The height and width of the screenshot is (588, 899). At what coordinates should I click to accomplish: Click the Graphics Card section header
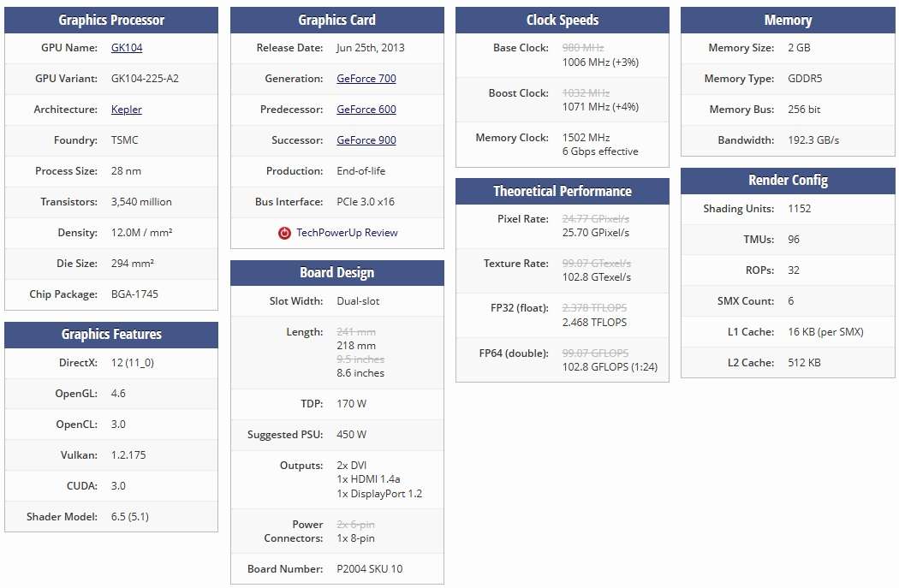click(x=336, y=20)
